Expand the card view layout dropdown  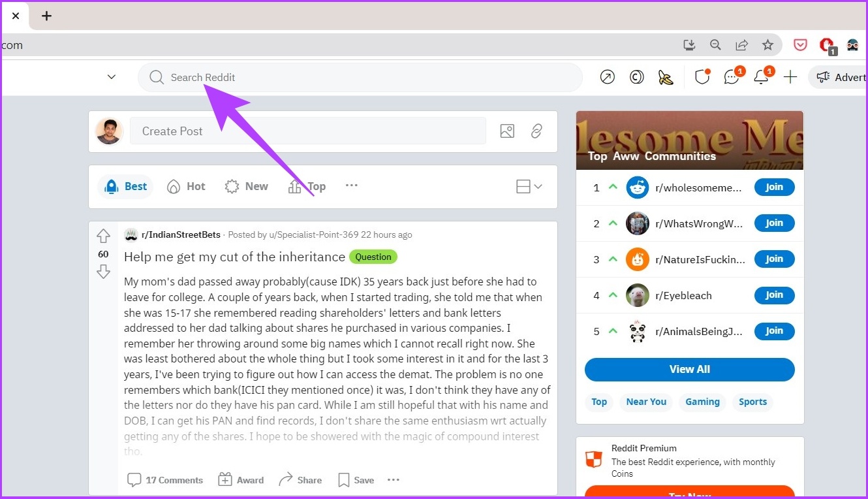(x=529, y=187)
